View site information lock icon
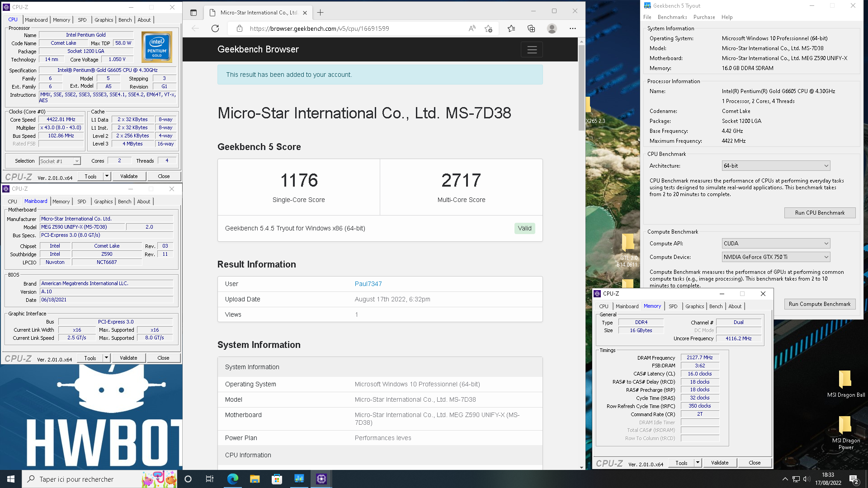This screenshot has height=488, width=868. (x=240, y=28)
